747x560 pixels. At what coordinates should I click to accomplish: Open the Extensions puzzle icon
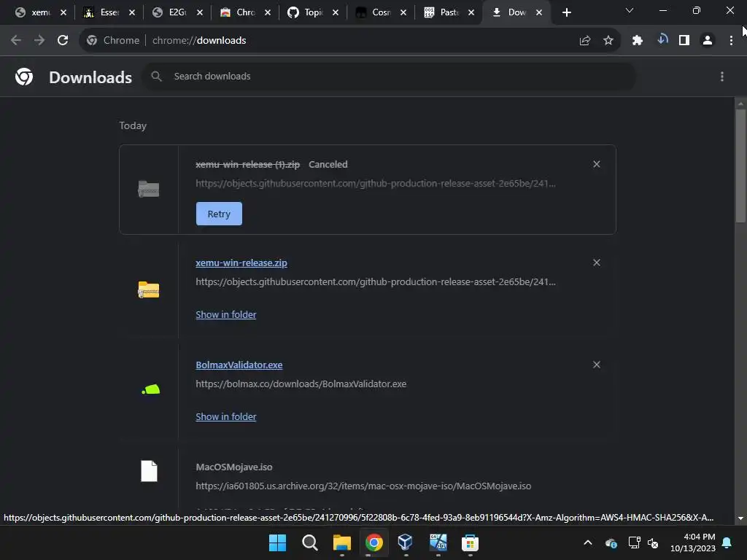pyautogui.click(x=638, y=41)
